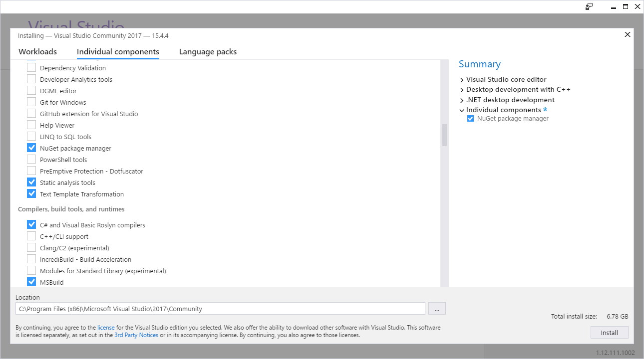
Task: Click the Install button
Action: coord(609,332)
